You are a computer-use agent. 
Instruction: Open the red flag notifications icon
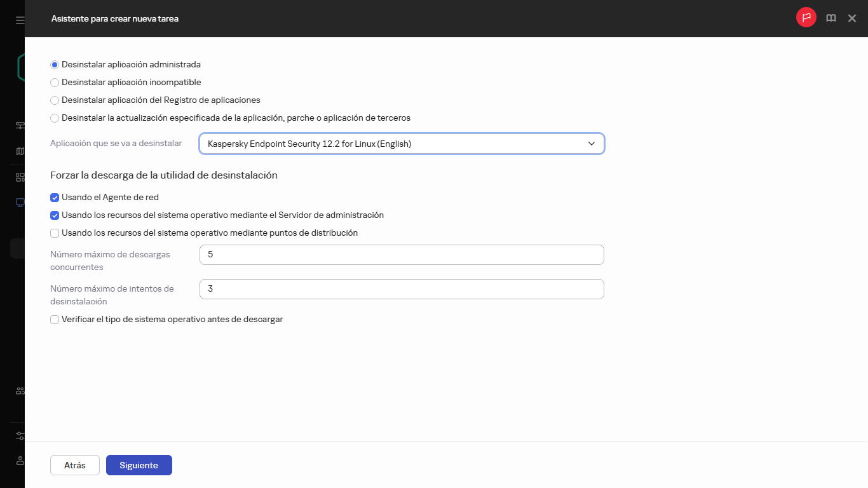[806, 18]
